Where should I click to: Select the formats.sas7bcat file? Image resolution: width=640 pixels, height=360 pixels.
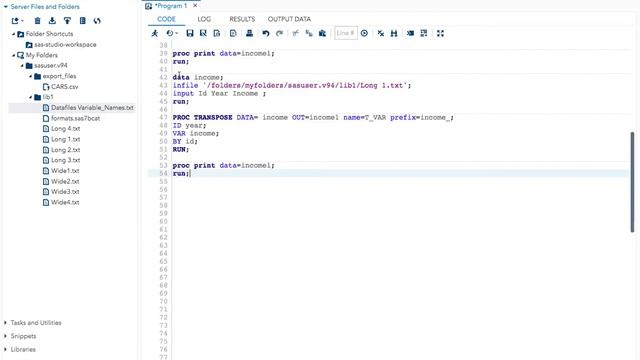tap(71, 118)
